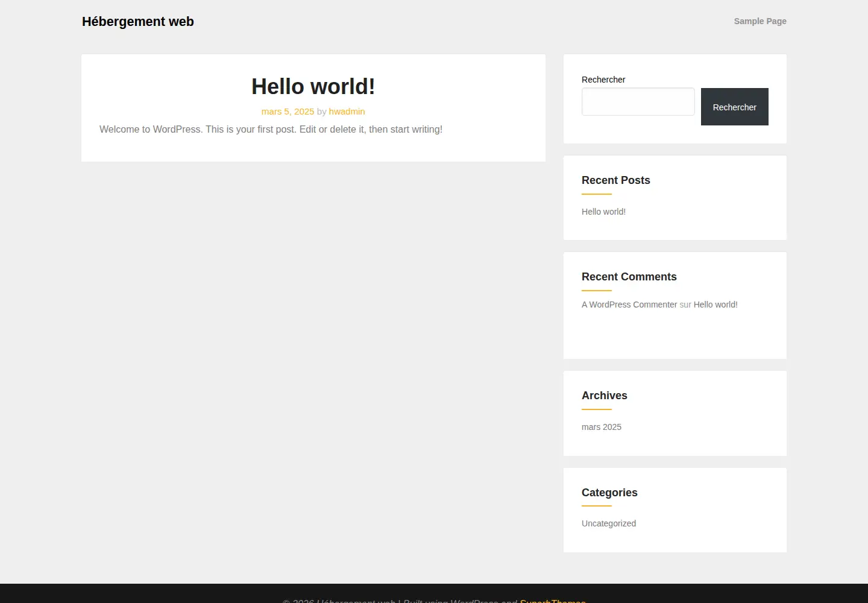Click the Hébergement web site title
Viewport: 868px width, 603px height.
tap(138, 22)
